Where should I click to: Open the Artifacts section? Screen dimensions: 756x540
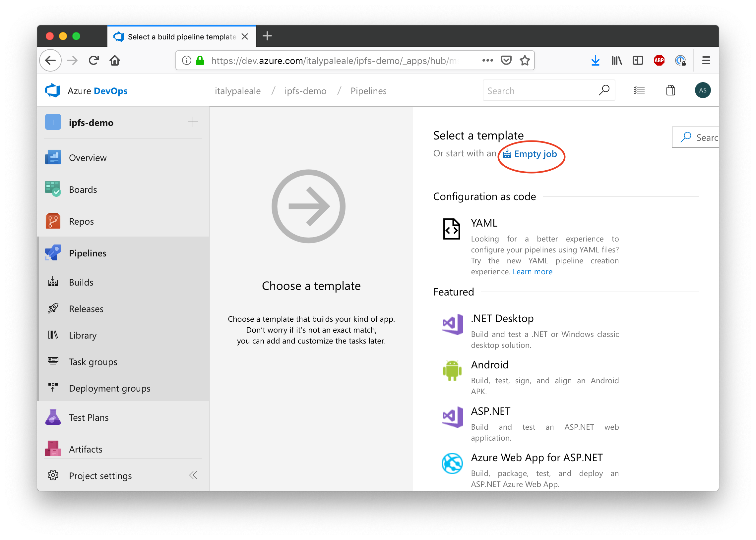(86, 449)
